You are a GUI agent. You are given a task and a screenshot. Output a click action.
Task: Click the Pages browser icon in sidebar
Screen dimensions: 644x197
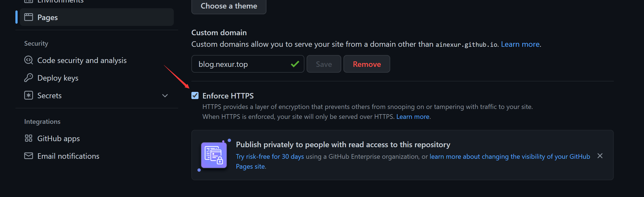pos(29,17)
